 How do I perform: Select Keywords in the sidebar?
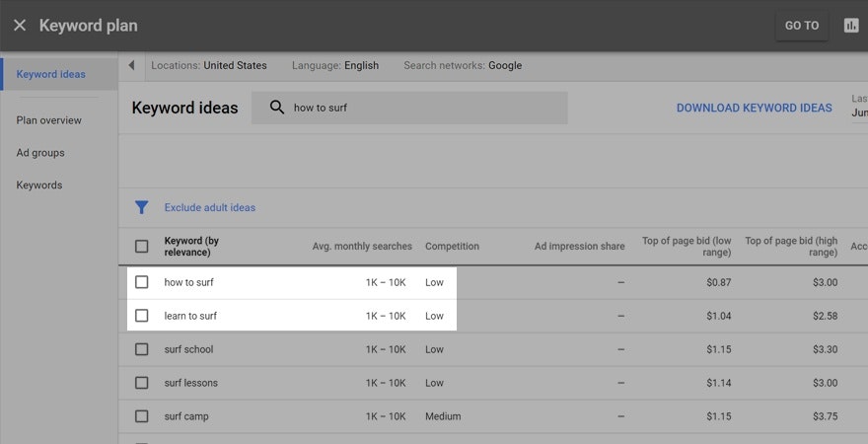(x=39, y=185)
